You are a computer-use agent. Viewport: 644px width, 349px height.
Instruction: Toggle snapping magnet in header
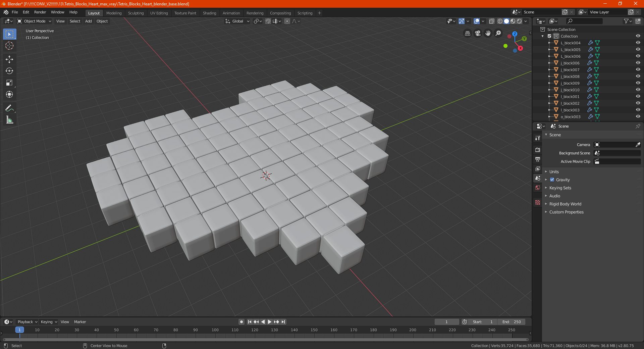pos(268,21)
